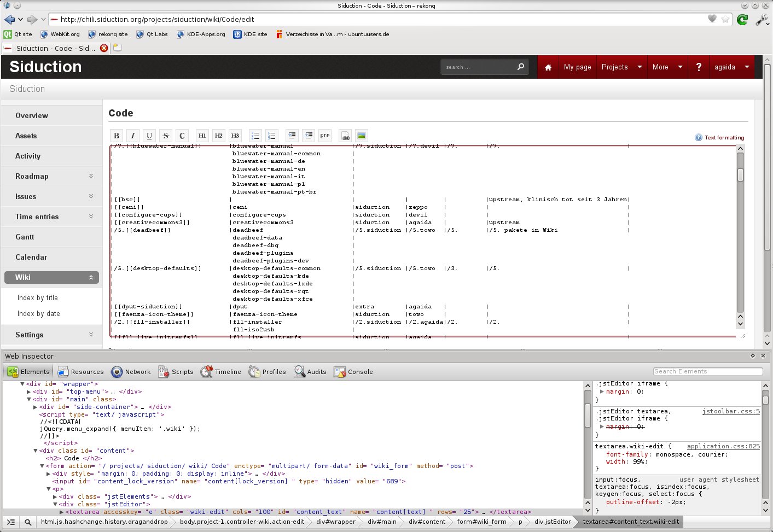Image resolution: width=773 pixels, height=532 pixels.
Task: Click the quote (indent) toolbar button
Action: point(292,136)
